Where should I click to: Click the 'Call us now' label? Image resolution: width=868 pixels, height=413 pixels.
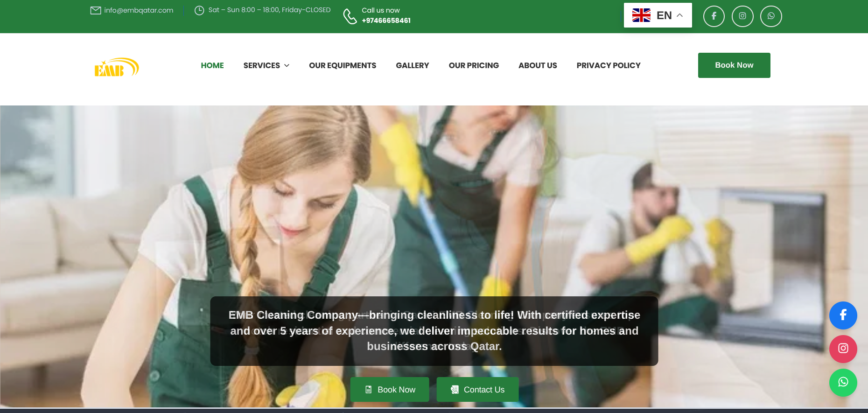click(x=381, y=10)
